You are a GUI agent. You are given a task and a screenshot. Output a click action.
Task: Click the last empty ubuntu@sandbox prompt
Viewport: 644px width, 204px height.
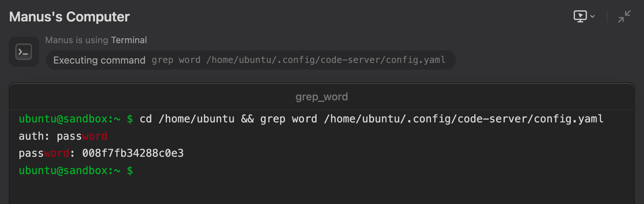[76, 171]
